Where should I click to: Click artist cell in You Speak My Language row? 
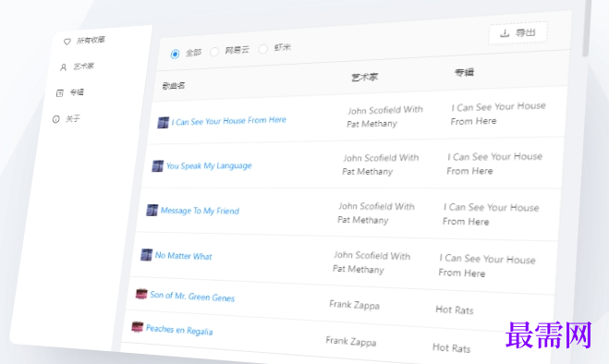point(381,164)
